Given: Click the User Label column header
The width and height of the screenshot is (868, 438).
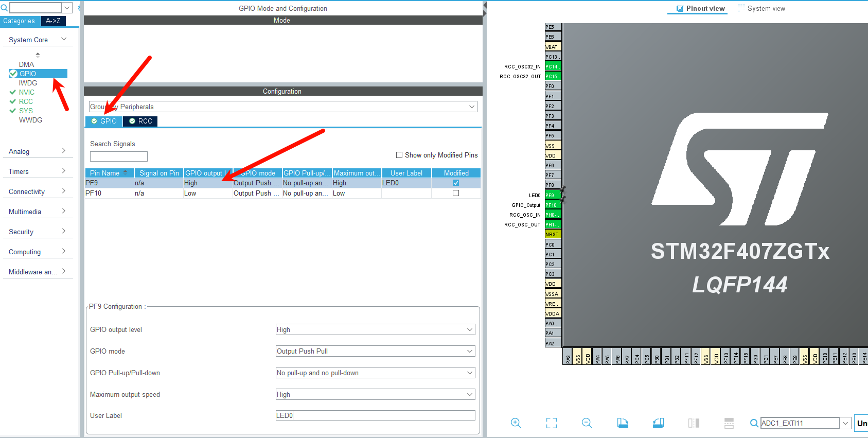Looking at the screenshot, I should click(406, 173).
